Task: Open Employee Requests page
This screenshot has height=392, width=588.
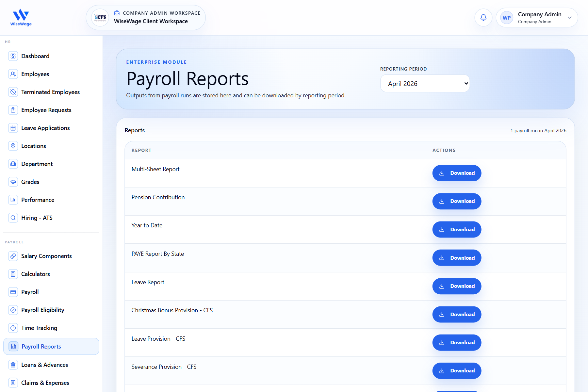Action: 51,110
